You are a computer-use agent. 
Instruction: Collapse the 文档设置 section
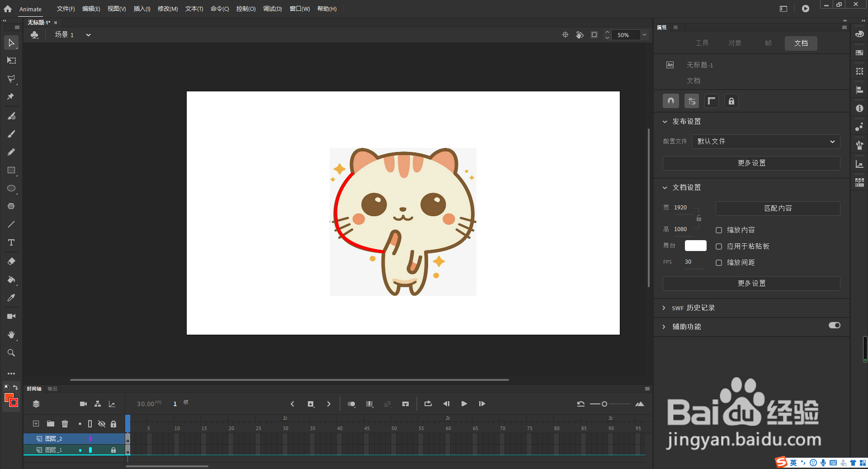coord(665,188)
